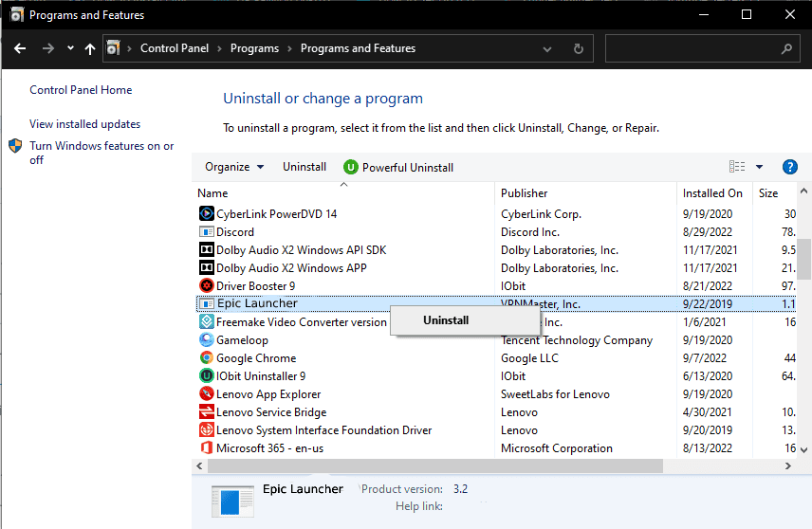
Task: Sort by the Installed On column header
Action: pos(714,193)
